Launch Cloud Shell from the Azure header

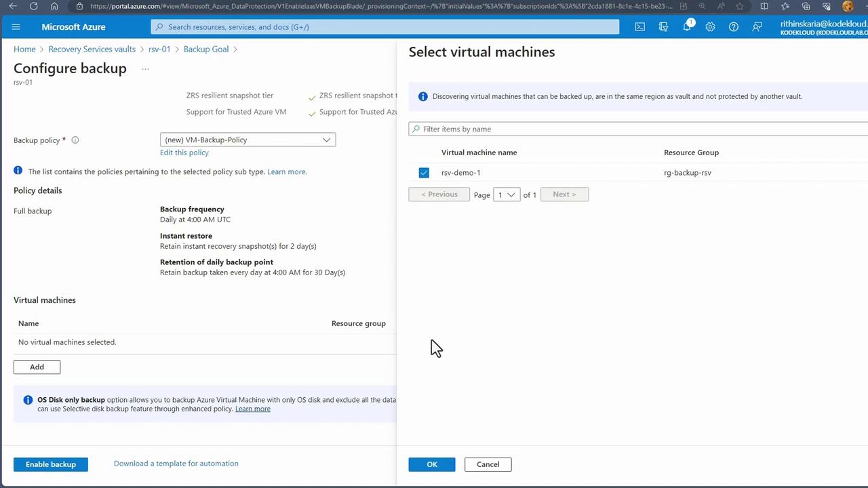click(x=639, y=27)
